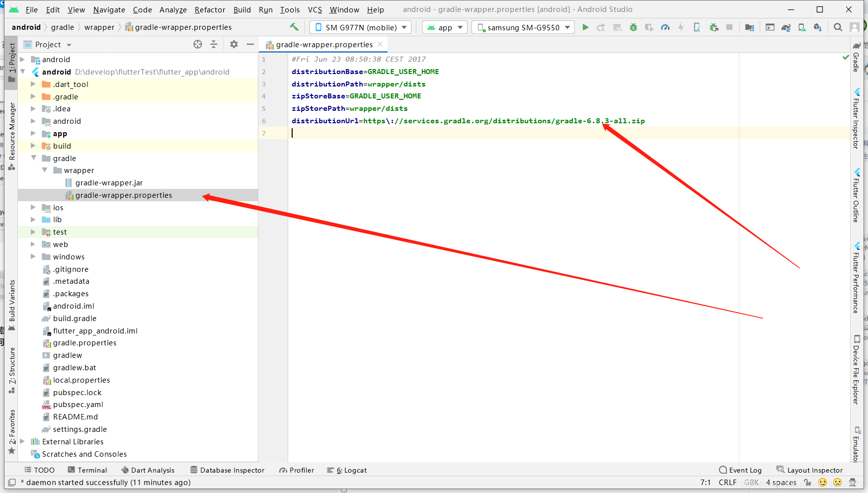The width and height of the screenshot is (868, 493).
Task: Open the Dart Analysis tool window
Action: pos(148,470)
